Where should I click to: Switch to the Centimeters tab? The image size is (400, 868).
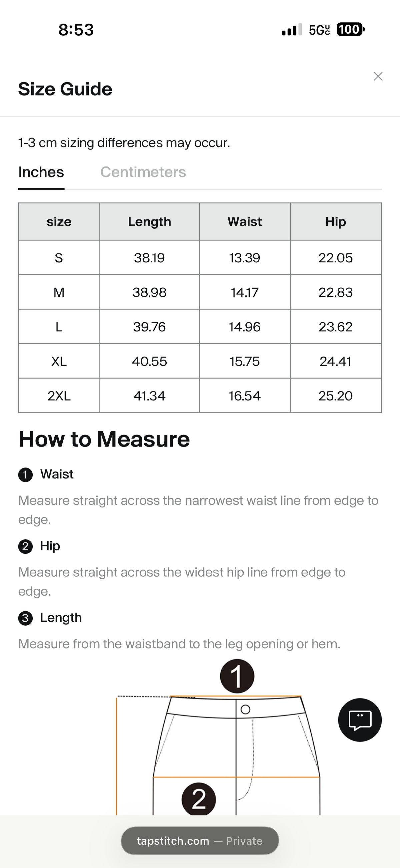tap(143, 172)
